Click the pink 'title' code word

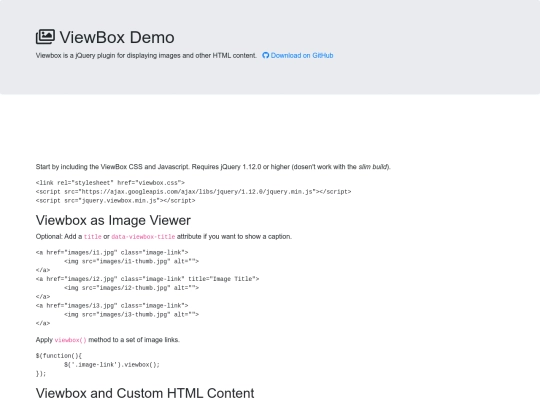pos(93,237)
